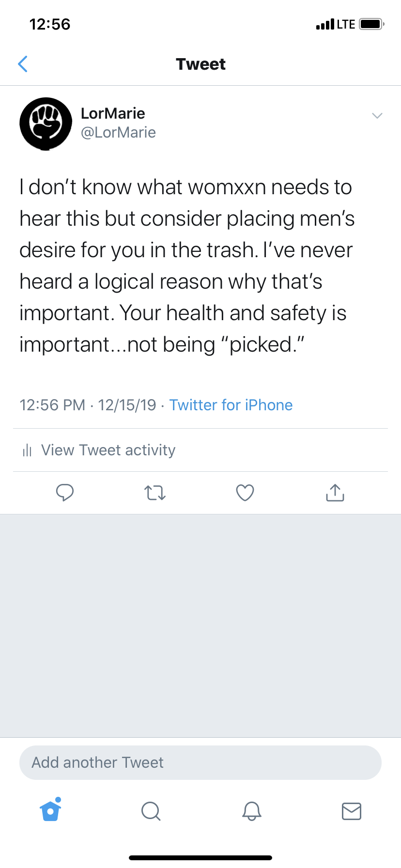
Task: Go back using the blue back arrow
Action: tap(23, 64)
